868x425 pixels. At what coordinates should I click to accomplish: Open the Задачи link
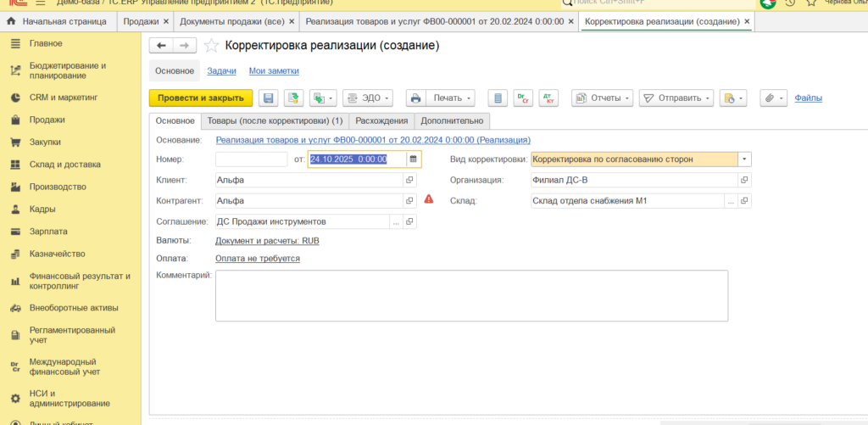point(221,71)
